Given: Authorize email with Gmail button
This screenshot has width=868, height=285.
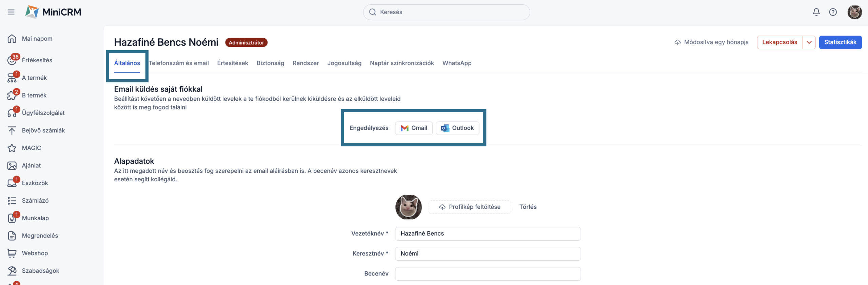Looking at the screenshot, I should tap(414, 128).
